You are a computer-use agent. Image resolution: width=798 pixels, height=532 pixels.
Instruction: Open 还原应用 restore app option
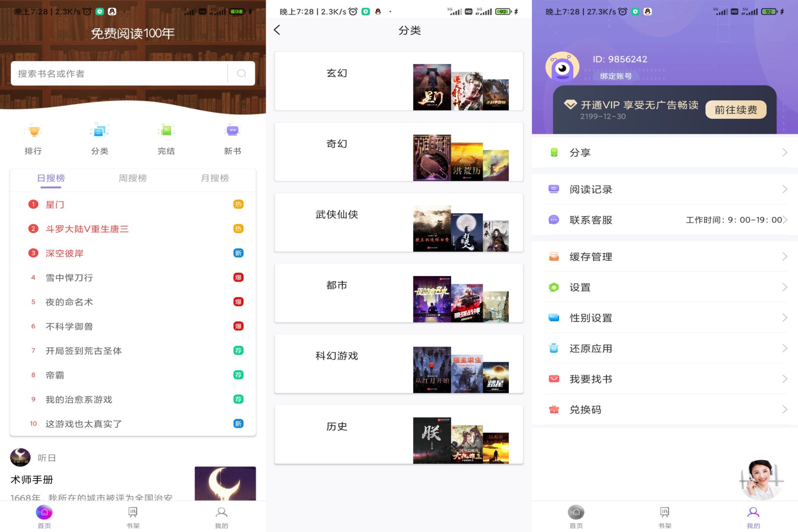point(591,348)
